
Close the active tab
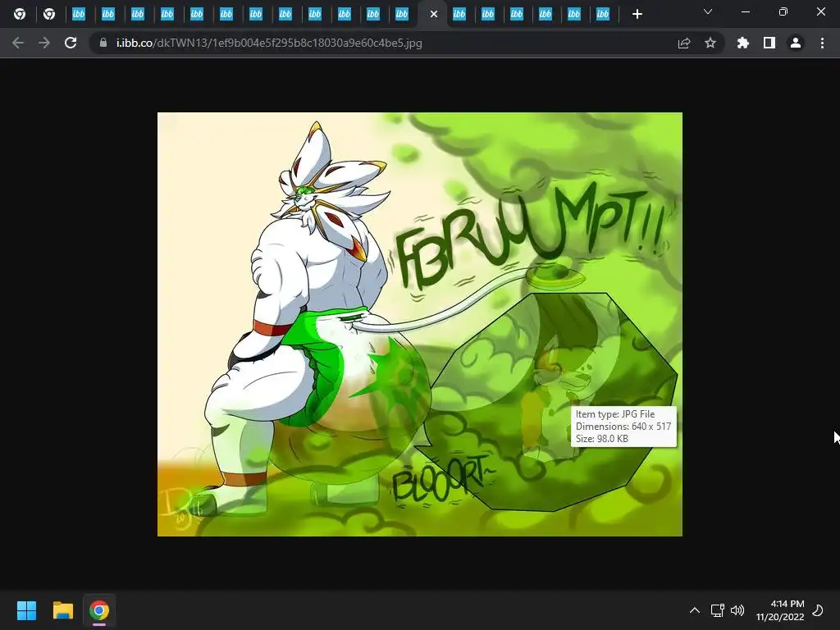click(x=434, y=14)
